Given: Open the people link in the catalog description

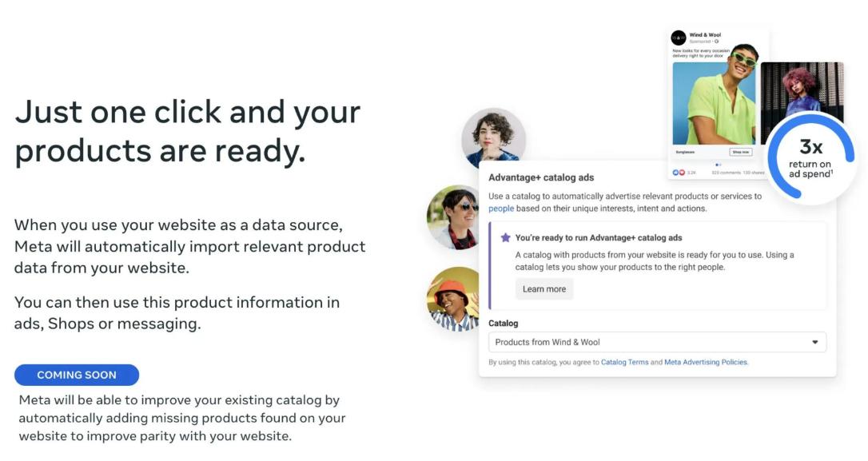Looking at the screenshot, I should click(x=501, y=209).
